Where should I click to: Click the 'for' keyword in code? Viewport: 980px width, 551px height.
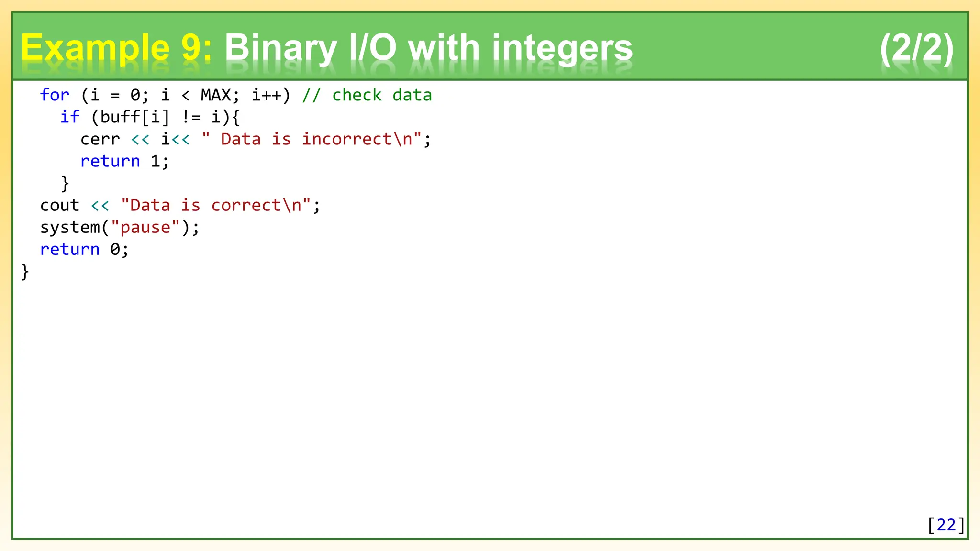[x=55, y=95]
